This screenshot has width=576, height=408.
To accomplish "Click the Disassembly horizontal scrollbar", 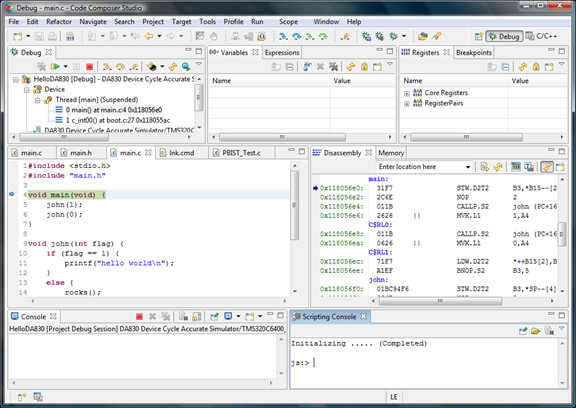I will (x=440, y=301).
